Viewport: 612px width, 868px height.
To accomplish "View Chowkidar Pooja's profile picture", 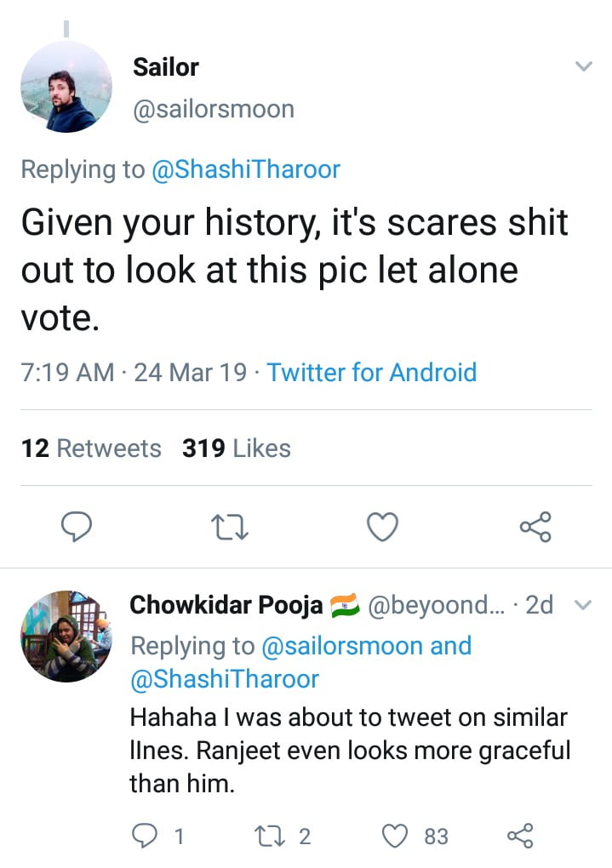I will [66, 636].
